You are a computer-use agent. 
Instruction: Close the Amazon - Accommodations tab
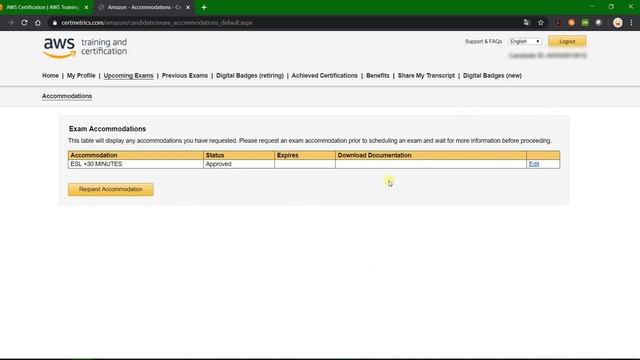pos(188,7)
